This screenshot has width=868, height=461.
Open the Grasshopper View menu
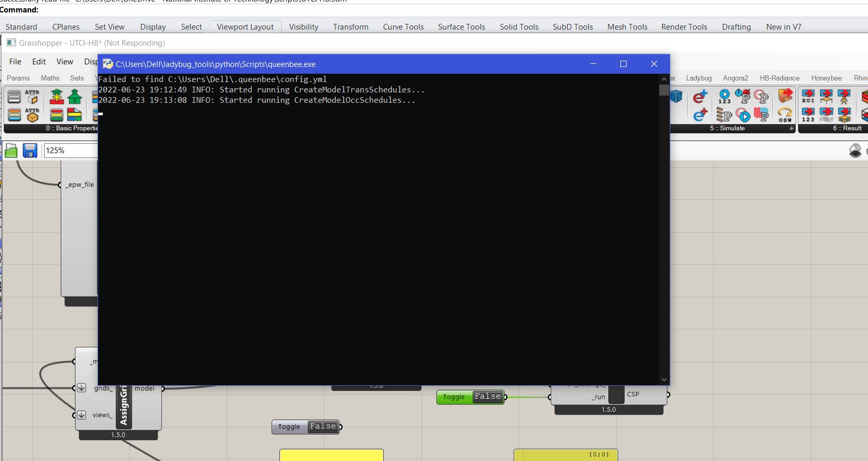65,62
